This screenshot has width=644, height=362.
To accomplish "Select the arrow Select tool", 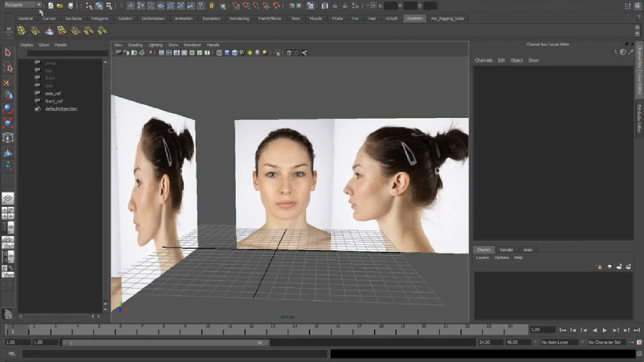I will 8,52.
